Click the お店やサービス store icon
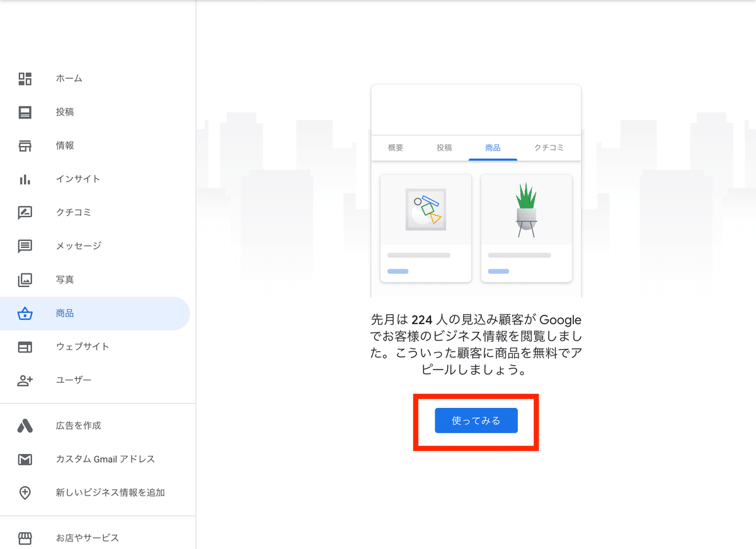756x549 pixels. [x=25, y=538]
